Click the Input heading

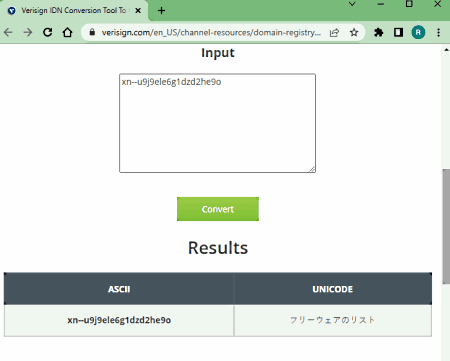tap(218, 53)
